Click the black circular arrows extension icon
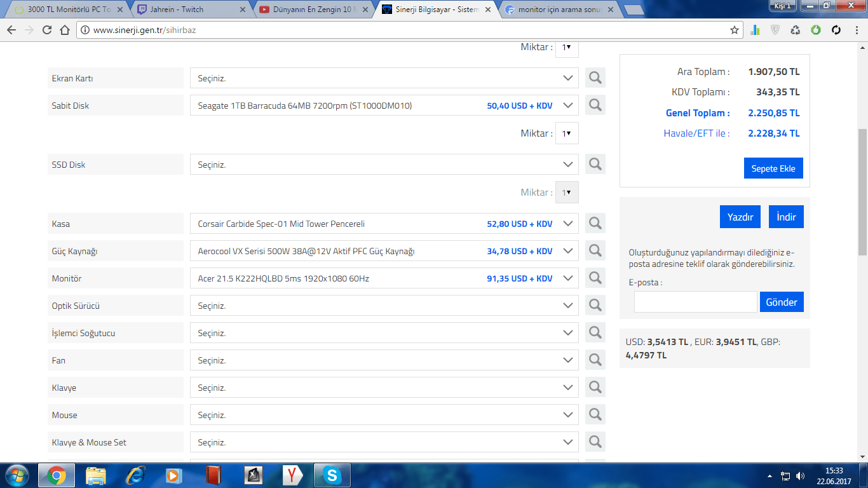 (836, 30)
